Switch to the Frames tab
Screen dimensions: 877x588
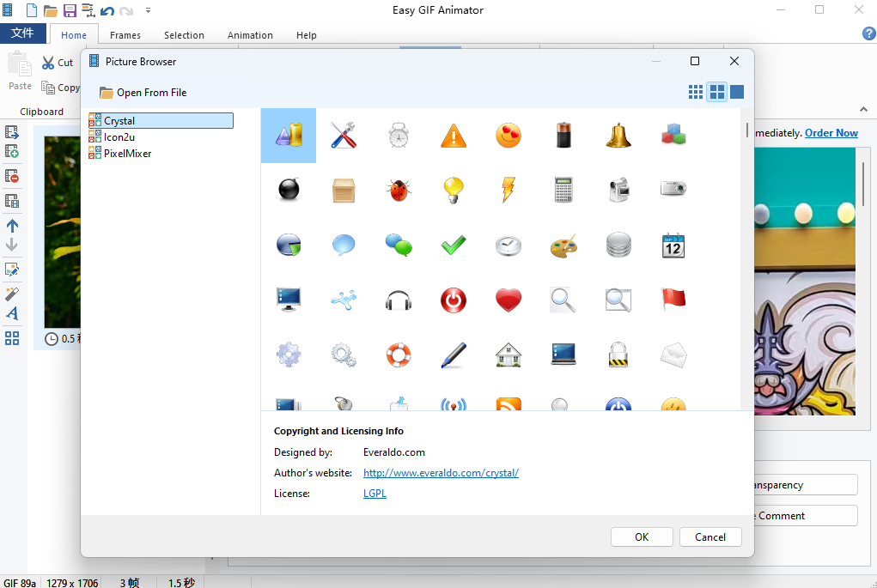(125, 35)
